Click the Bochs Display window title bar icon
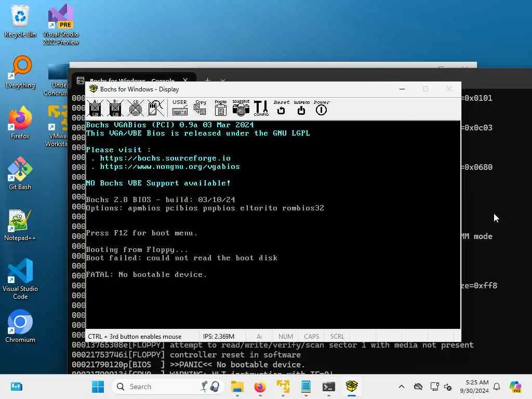532x399 pixels. [94, 89]
